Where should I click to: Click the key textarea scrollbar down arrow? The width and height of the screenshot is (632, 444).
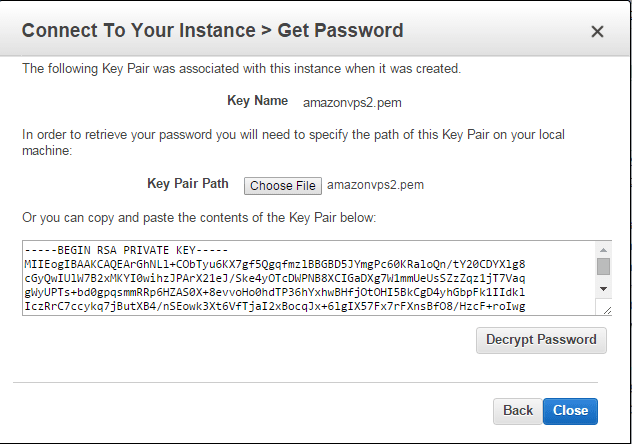[x=603, y=289]
